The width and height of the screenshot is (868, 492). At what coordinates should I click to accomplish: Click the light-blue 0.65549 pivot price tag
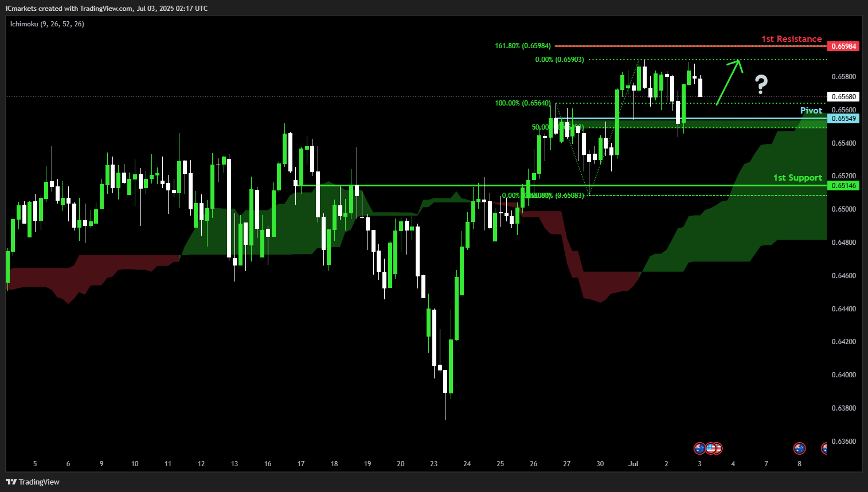coord(844,119)
